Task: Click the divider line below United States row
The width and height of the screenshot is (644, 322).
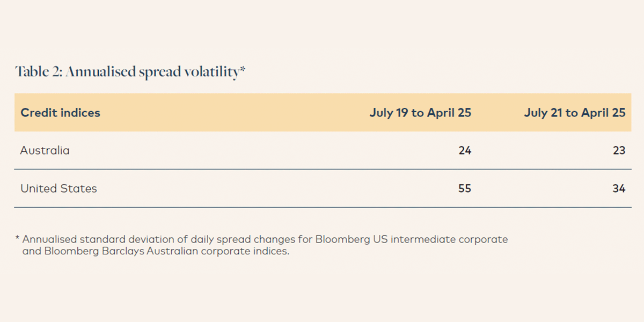Action: [322, 207]
